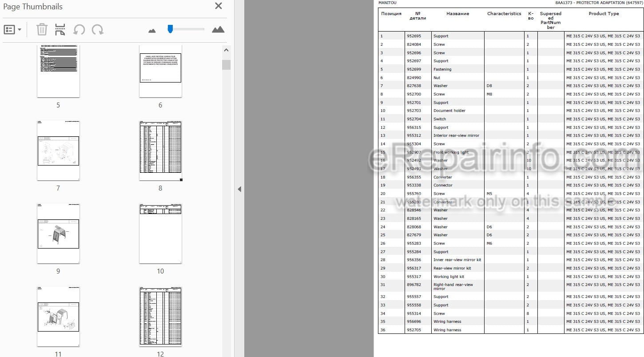The height and width of the screenshot is (357, 644).
Task: Click 'Inner rear-view mirror kit' cell
Action: (457, 260)
